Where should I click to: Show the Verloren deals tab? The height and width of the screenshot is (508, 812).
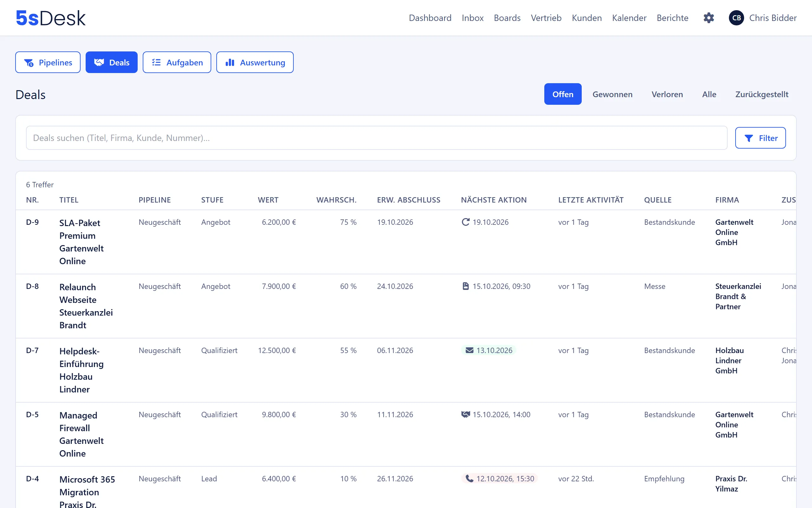(667, 94)
